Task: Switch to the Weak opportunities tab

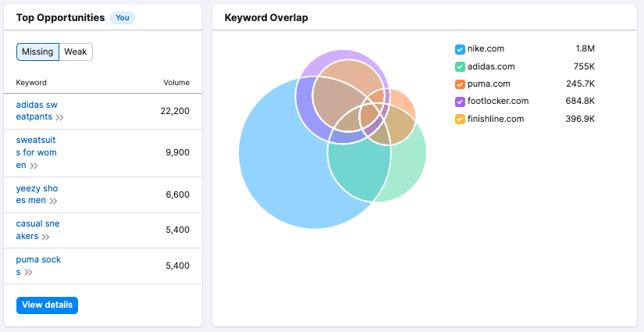Action: point(76,52)
